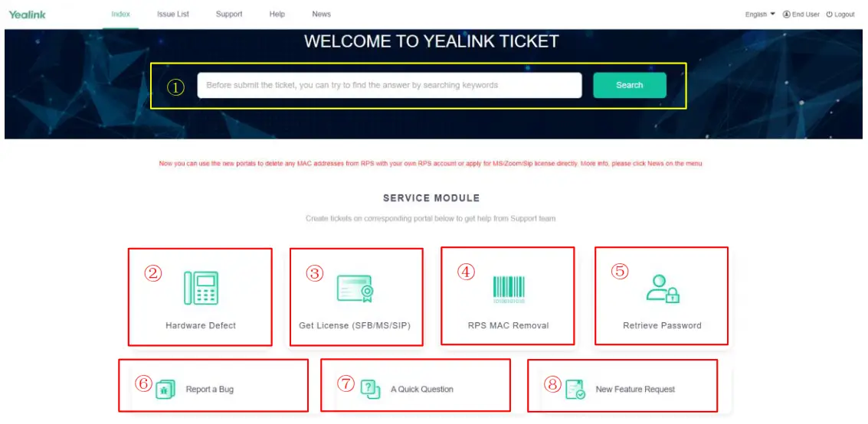Switch to the Index tab
The image size is (868, 424).
121,15
